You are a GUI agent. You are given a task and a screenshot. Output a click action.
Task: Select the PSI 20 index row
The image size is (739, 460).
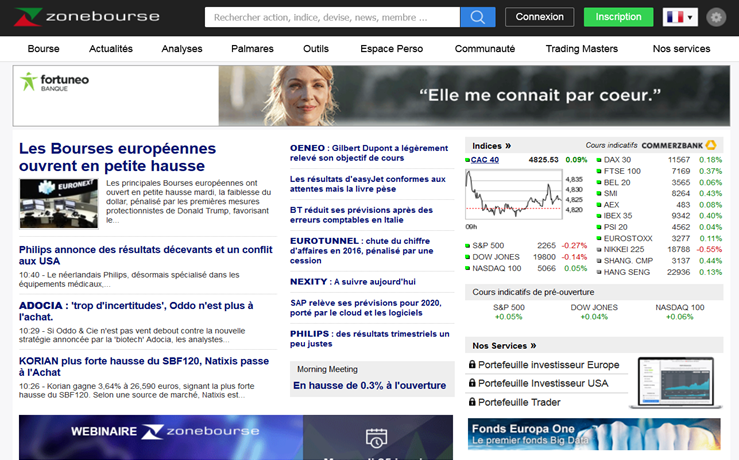pos(659,227)
